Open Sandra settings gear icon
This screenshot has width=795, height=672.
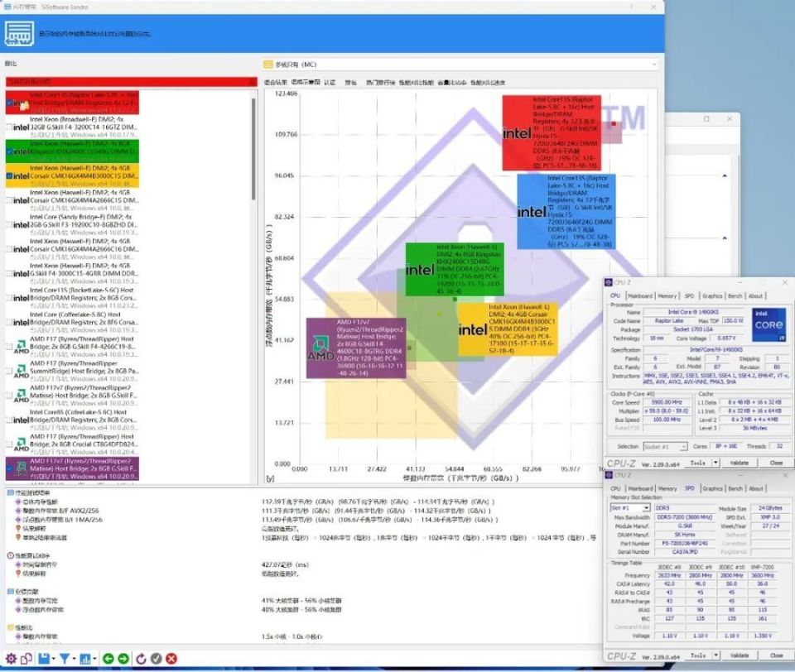tap(11, 658)
